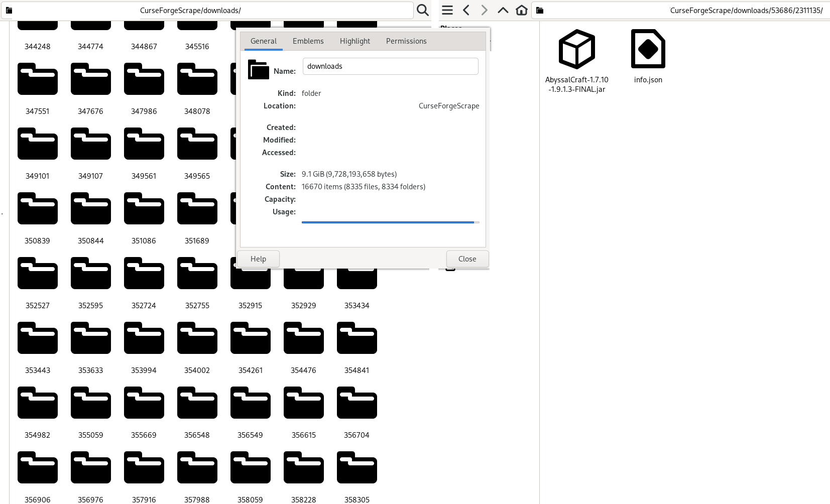Select folder 356976
The height and width of the screenshot is (504, 830).
click(x=91, y=467)
